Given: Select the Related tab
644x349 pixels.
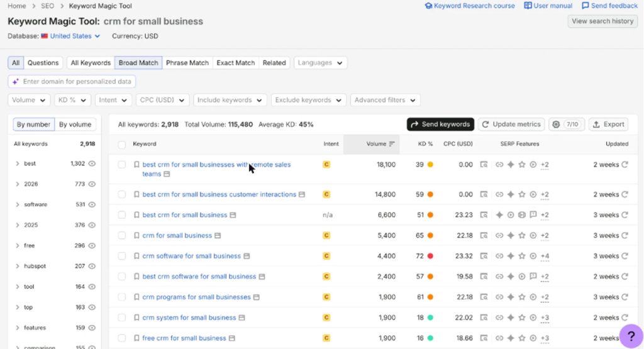Looking at the screenshot, I should 274,63.
